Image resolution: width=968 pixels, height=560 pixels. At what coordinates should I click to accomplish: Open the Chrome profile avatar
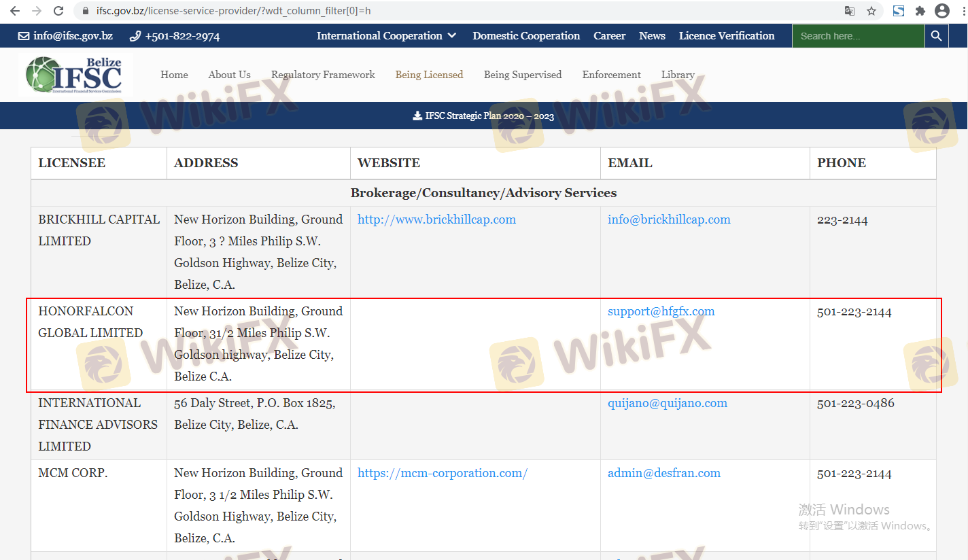941,11
